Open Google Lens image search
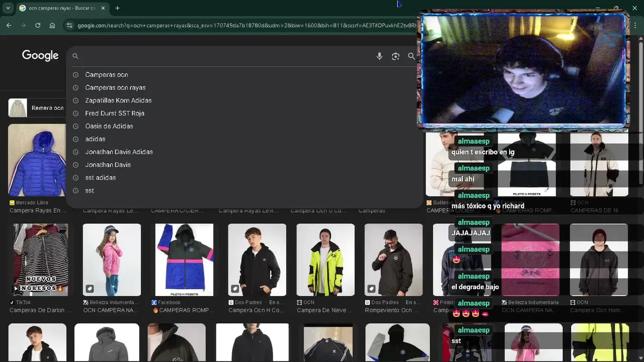 395,56
